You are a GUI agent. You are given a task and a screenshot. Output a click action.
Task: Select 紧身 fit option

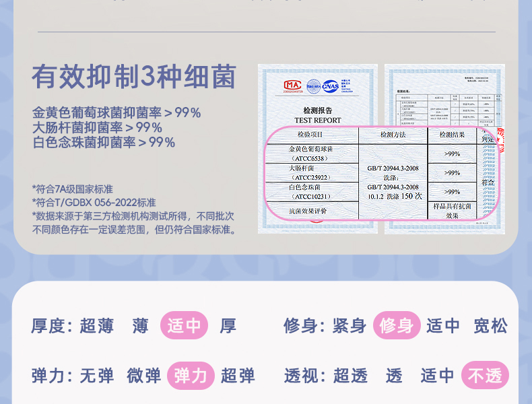(350, 326)
